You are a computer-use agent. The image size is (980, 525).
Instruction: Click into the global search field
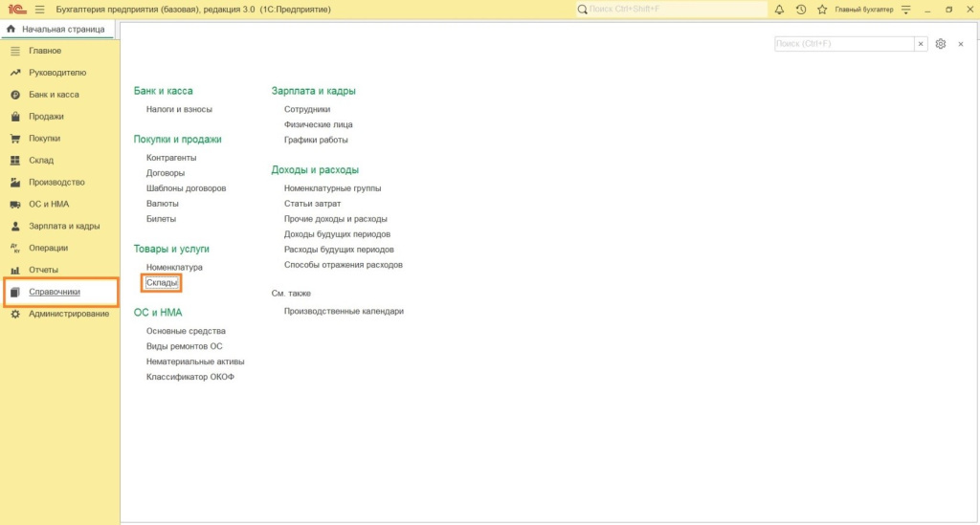672,10
